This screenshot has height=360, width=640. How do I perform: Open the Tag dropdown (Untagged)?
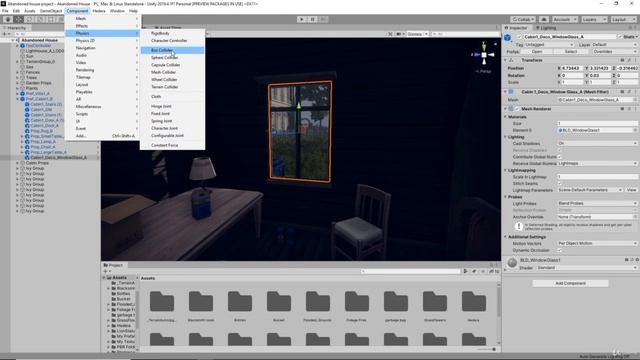(x=549, y=44)
